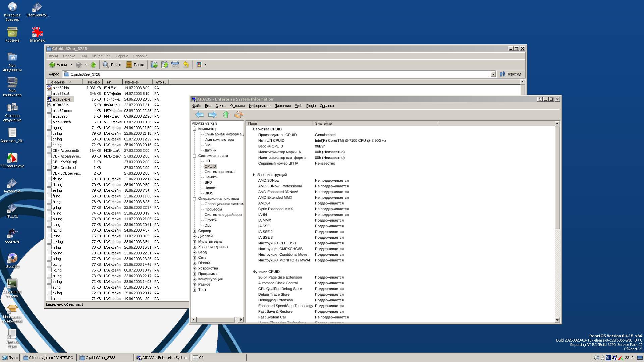The width and height of the screenshot is (644, 362).
Task: Click AIDA32 back arrow navigation icon
Action: pyautogui.click(x=199, y=115)
